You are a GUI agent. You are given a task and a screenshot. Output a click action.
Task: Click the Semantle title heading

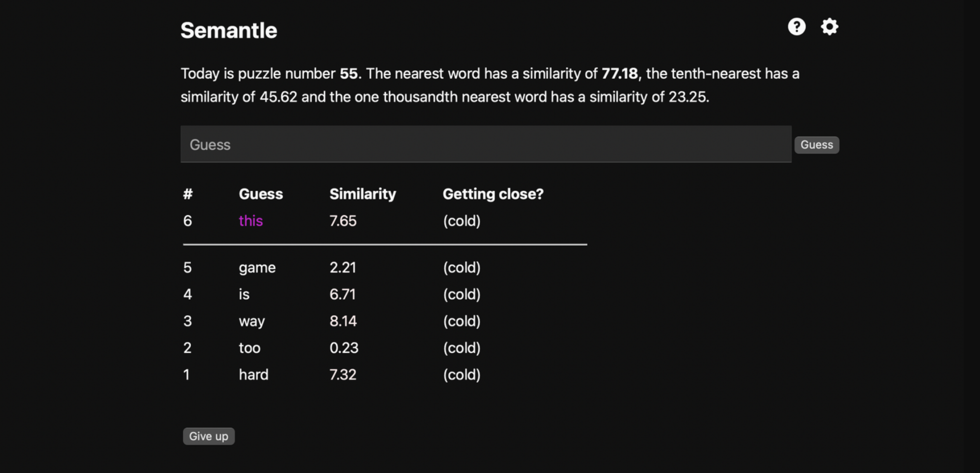pyautogui.click(x=229, y=30)
